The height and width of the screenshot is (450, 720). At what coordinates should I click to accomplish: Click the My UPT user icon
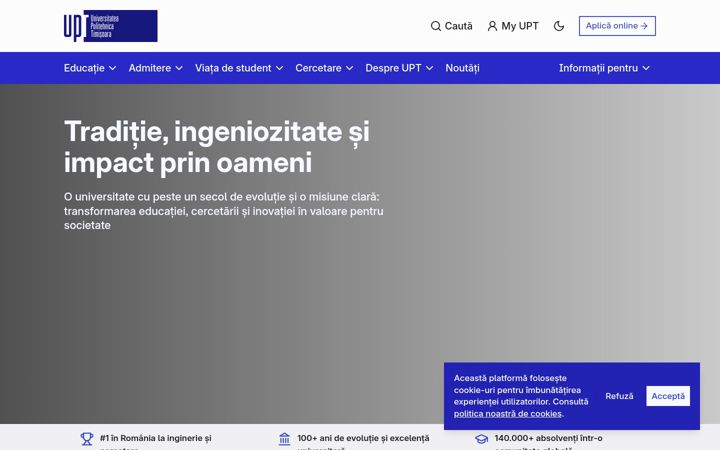pyautogui.click(x=492, y=26)
